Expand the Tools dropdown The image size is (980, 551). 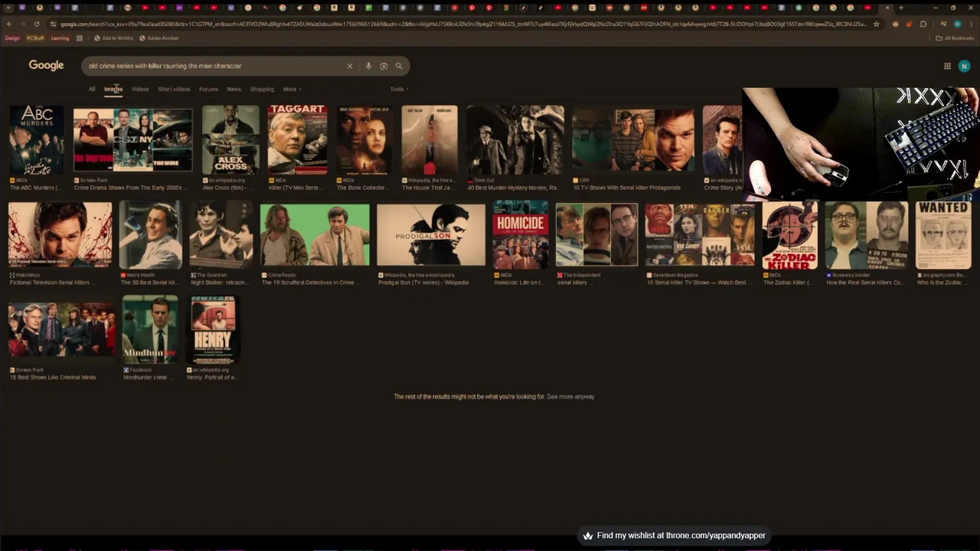point(399,89)
